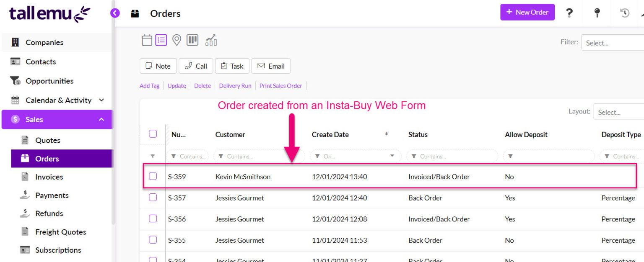
Task: Open the Filter selector dropdown
Action: [x=612, y=42]
